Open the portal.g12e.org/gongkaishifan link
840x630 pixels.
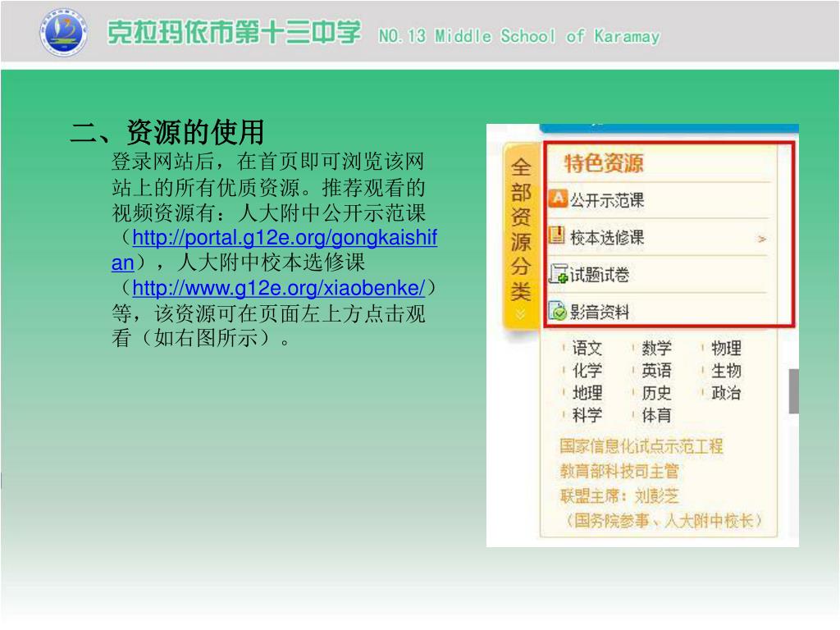[x=274, y=249]
